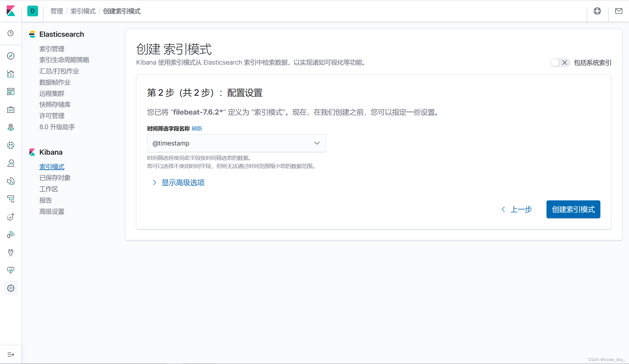Open the help lifesaver icon
Viewport: 629px width, 364px height.
[597, 11]
